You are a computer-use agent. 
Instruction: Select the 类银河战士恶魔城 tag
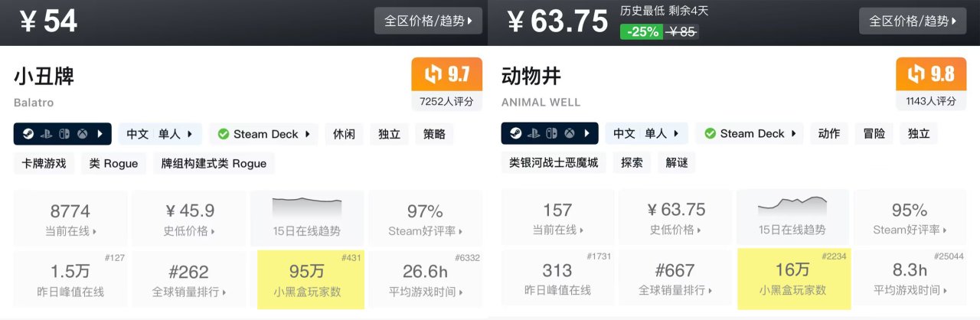pos(554,163)
